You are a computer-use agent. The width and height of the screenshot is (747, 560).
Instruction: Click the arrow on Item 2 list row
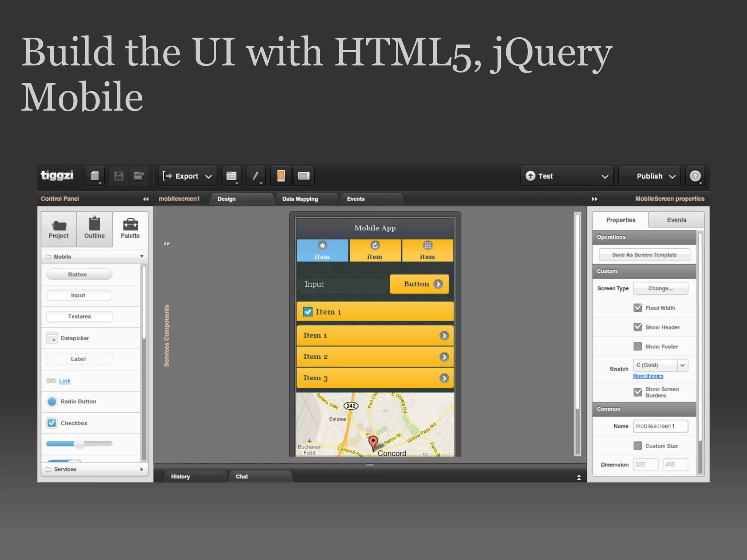point(444,357)
